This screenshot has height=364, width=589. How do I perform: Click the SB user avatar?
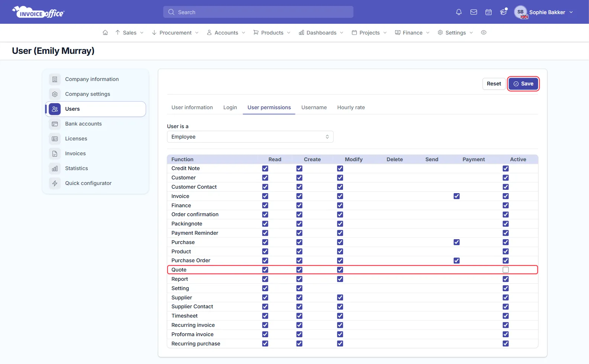click(x=521, y=12)
